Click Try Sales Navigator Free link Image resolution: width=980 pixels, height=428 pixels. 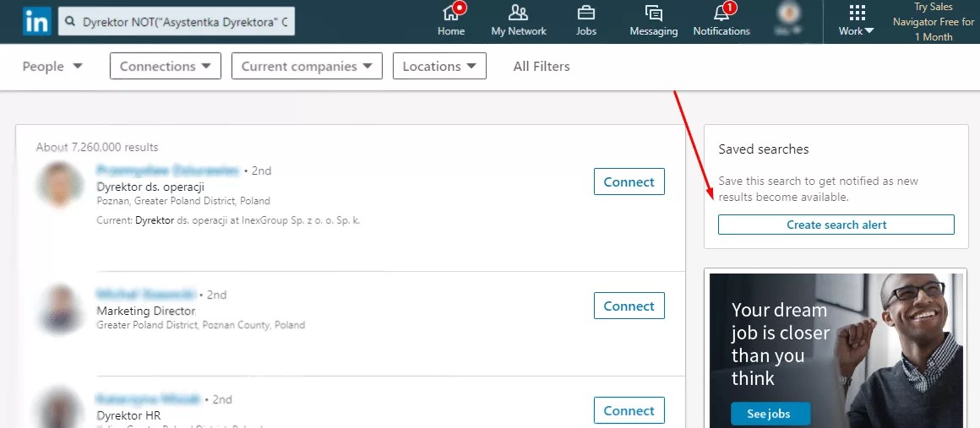(x=934, y=22)
